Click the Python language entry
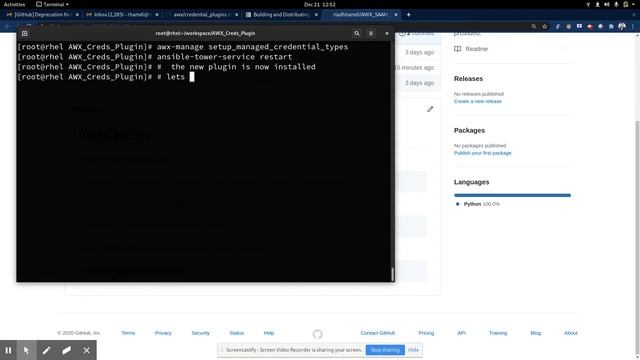The width and height of the screenshot is (640, 360). point(477,204)
